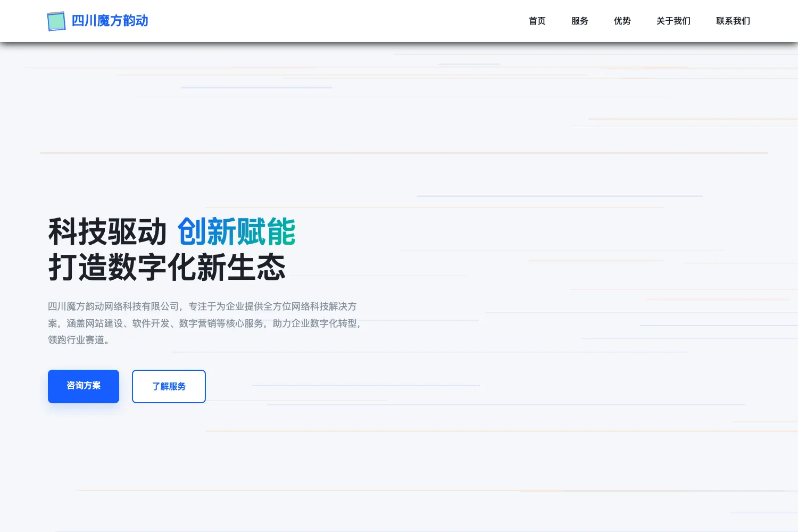798x532 pixels.
Task: Navigate to 关于我们 page section
Action: [x=674, y=21]
